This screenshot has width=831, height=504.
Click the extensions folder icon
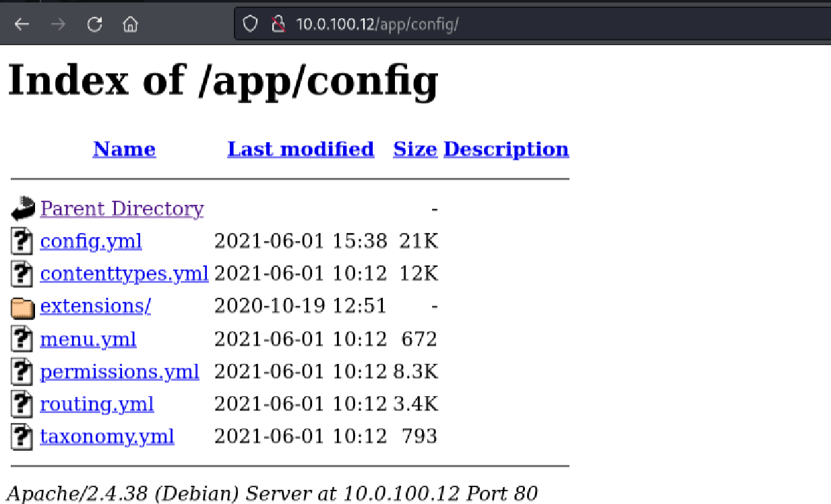(x=23, y=307)
